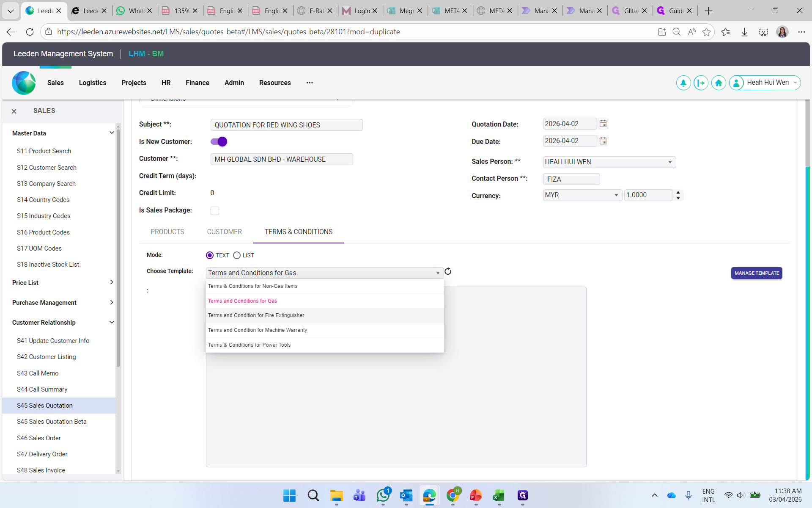This screenshot has height=508, width=812.
Task: Open Windows Start menu
Action: pos(289,495)
